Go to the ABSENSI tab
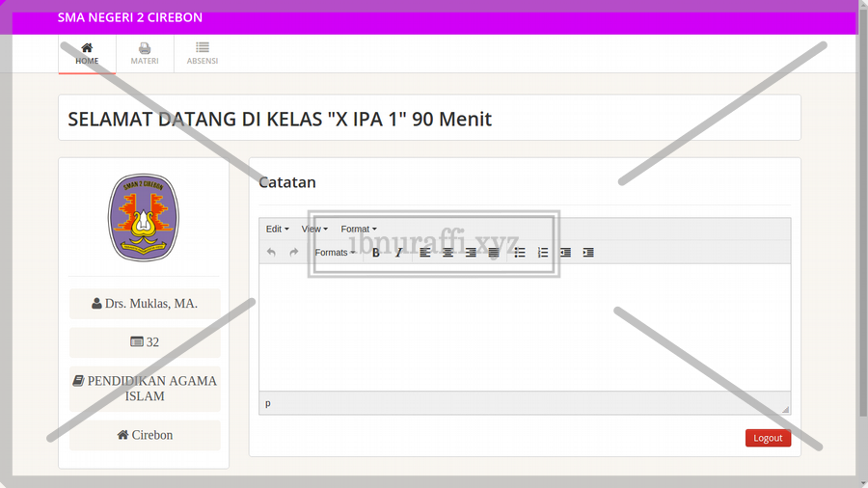Image resolution: width=868 pixels, height=488 pixels. point(203,53)
